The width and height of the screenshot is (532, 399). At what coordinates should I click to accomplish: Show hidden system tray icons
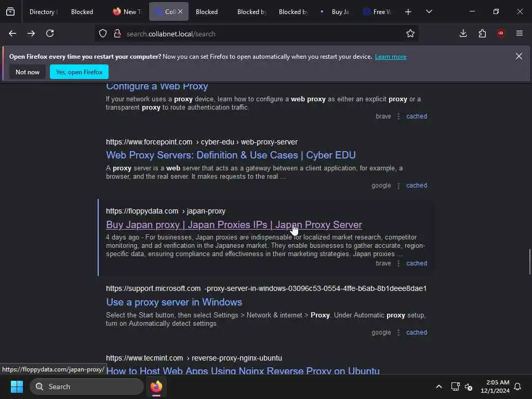click(438, 387)
